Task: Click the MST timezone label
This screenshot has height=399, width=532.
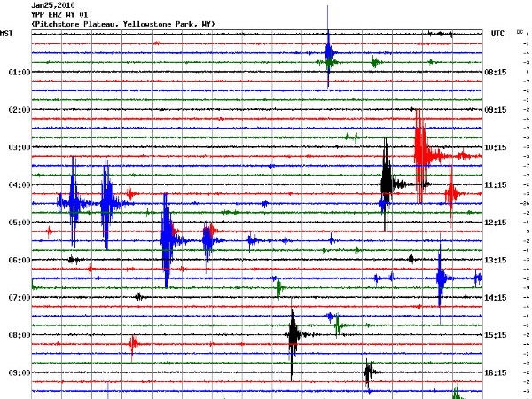Action: (7, 34)
